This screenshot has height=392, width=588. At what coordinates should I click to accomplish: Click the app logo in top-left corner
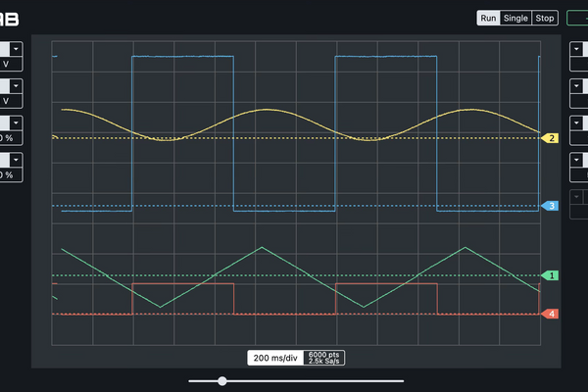12,18
